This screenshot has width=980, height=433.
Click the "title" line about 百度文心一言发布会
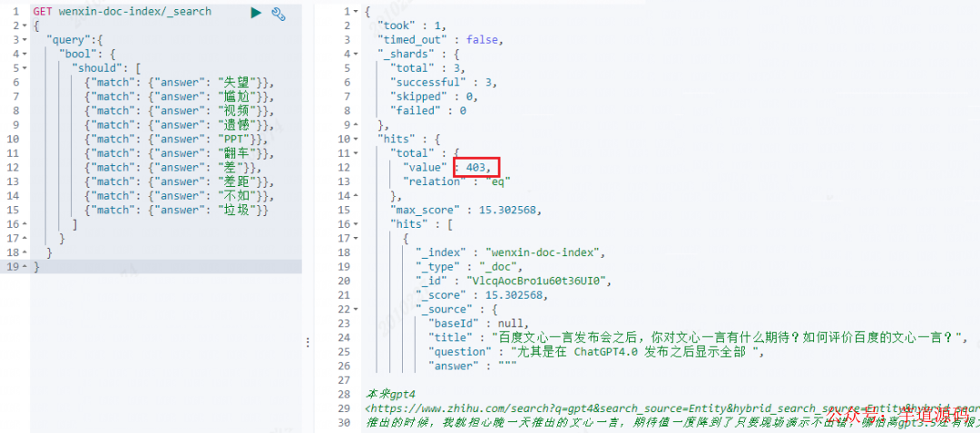[698, 338]
